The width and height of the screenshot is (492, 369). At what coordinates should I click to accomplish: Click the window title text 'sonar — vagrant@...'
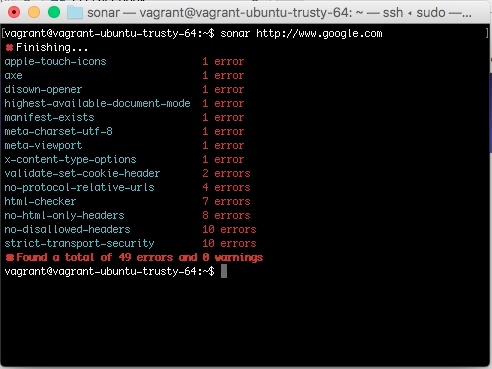pyautogui.click(x=279, y=13)
